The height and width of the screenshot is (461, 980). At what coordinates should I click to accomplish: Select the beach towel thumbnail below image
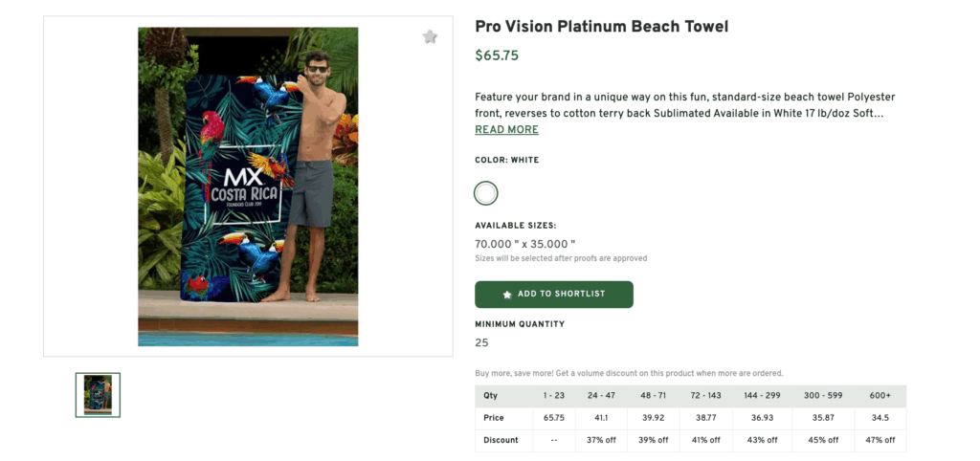[x=98, y=395]
